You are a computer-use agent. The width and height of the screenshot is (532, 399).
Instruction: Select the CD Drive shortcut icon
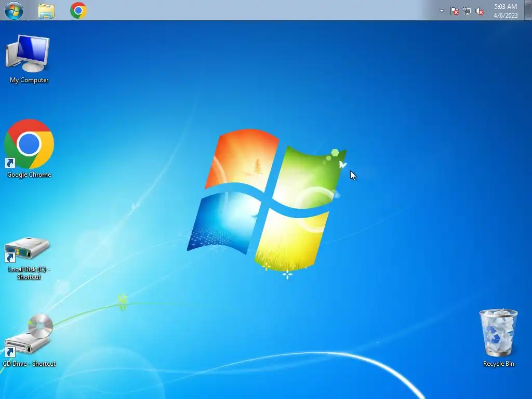(x=29, y=335)
